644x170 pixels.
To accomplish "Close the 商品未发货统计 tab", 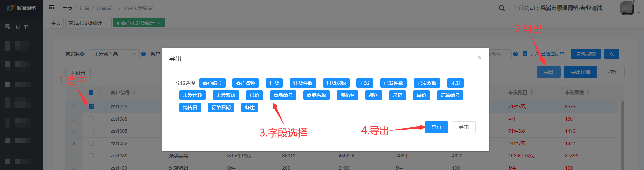I will pos(106,23).
